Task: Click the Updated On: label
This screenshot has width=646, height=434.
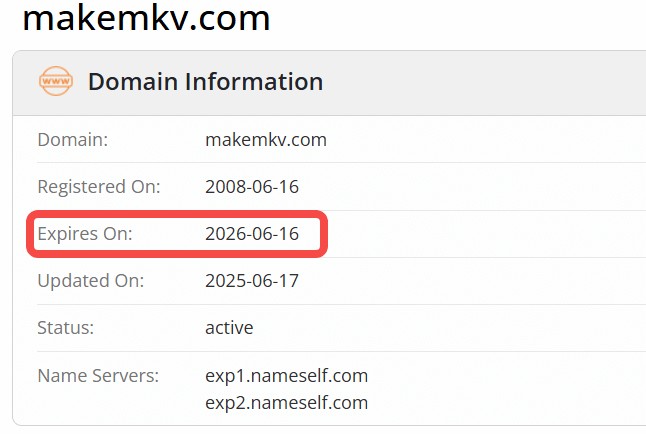Action: point(91,281)
